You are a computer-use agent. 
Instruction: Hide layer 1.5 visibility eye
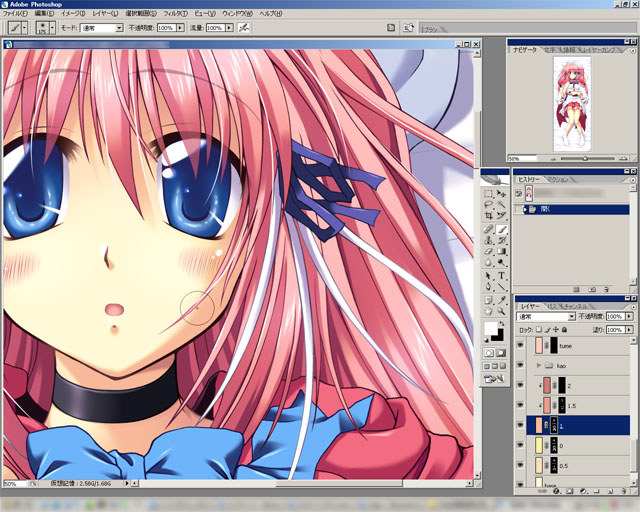point(520,405)
